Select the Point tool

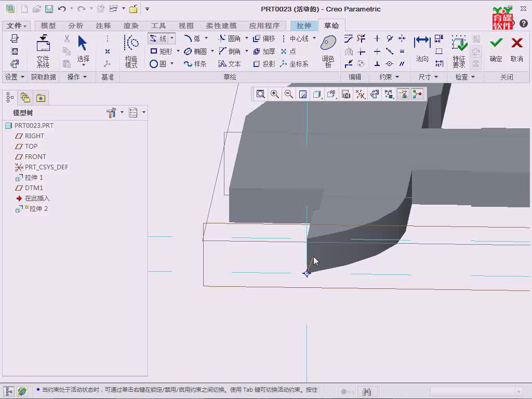click(288, 51)
